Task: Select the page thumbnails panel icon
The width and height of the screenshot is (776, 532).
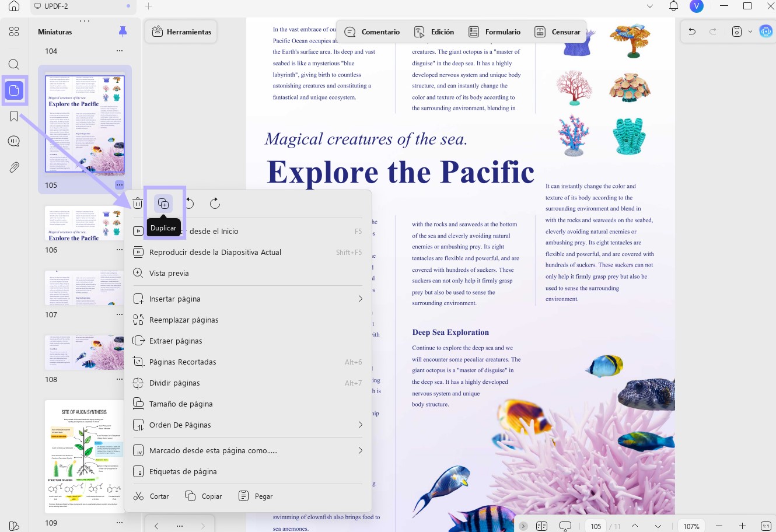Action: tap(14, 90)
